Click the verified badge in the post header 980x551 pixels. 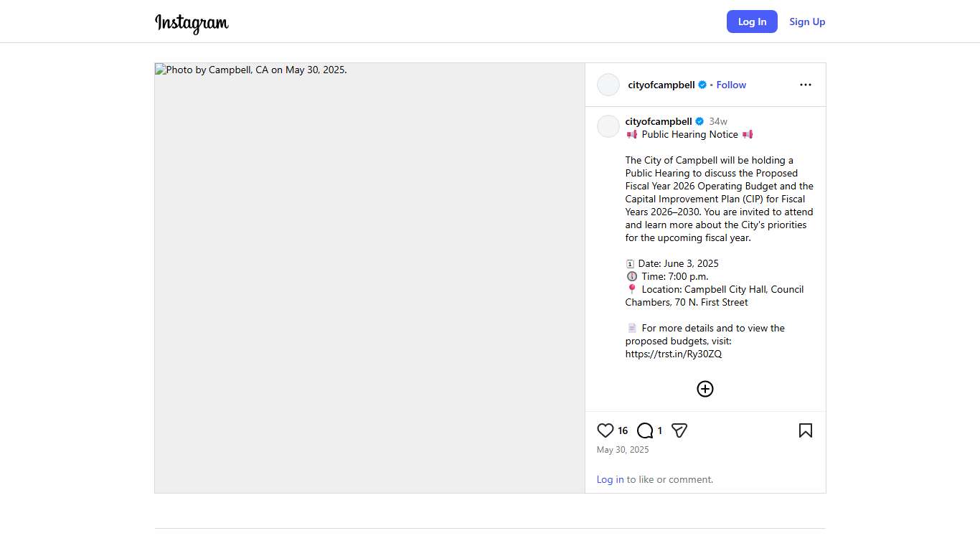[x=702, y=85]
